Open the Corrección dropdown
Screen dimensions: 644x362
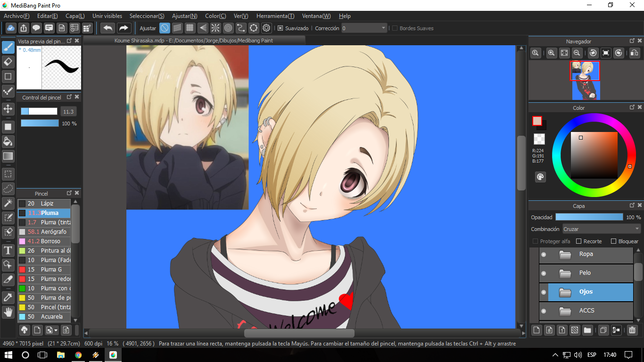(364, 28)
